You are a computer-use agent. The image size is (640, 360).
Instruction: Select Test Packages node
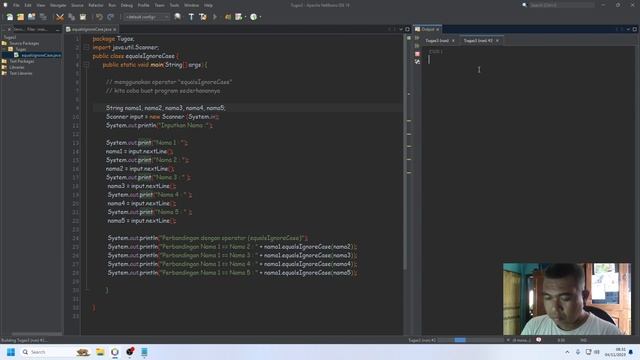22,61
